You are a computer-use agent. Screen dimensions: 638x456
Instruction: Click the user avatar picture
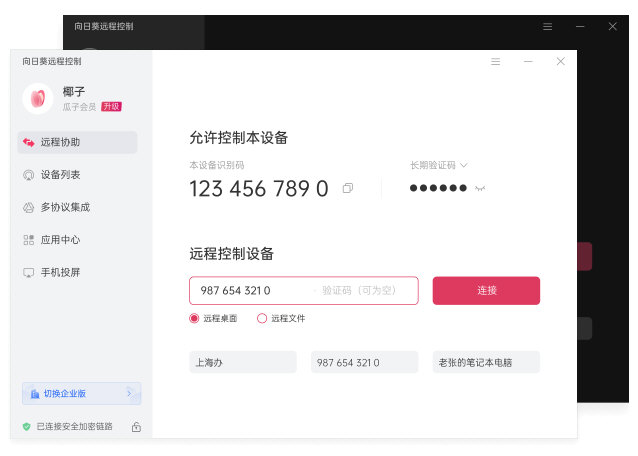(37, 98)
